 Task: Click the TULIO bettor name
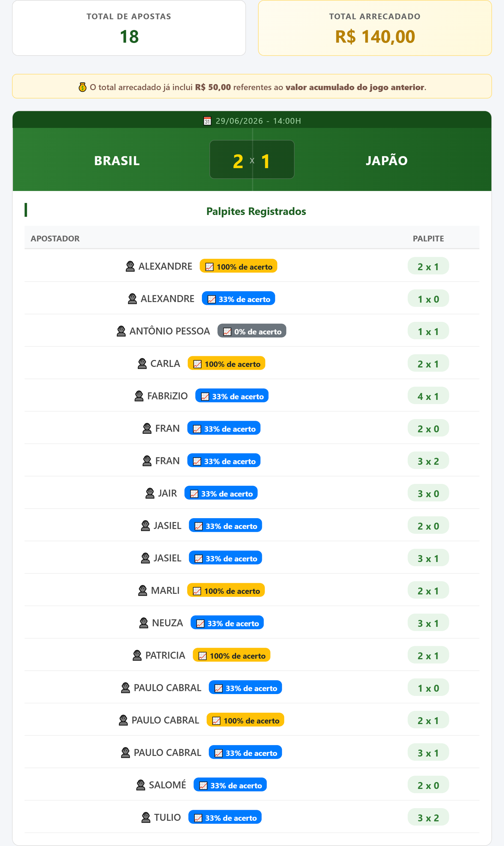[168, 817]
